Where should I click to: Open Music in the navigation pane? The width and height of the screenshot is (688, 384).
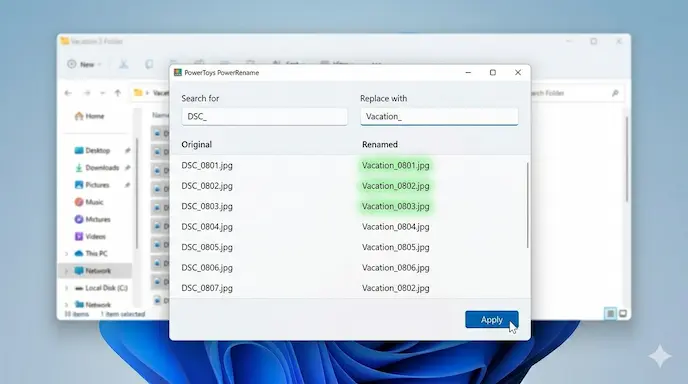89,202
